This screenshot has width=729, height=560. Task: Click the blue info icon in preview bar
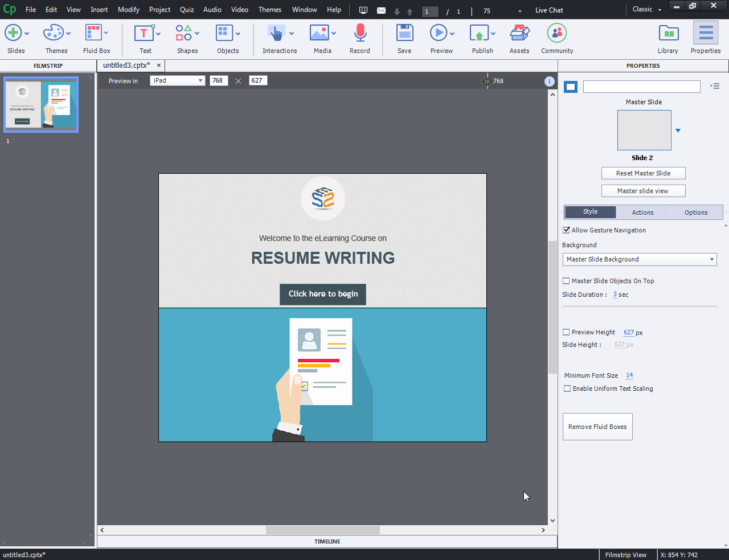click(x=550, y=81)
